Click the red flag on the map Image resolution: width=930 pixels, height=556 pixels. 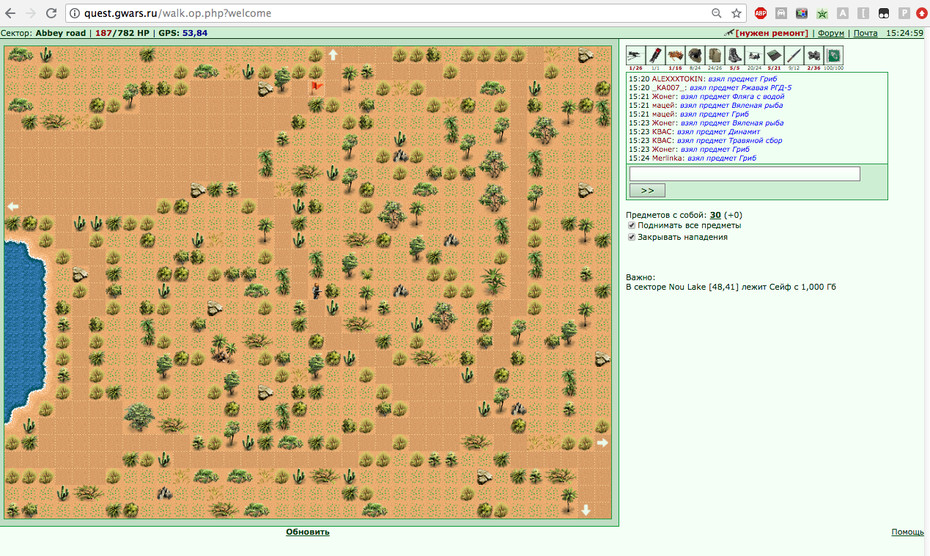coord(316,88)
